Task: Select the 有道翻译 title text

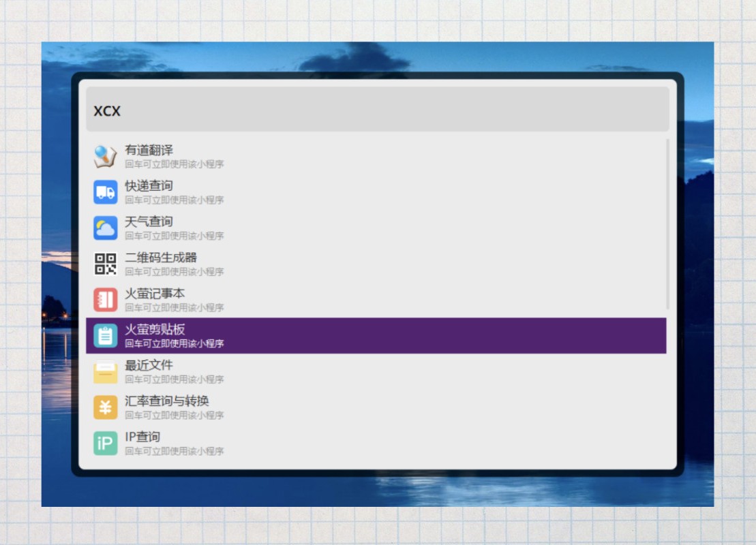Action: [x=149, y=151]
